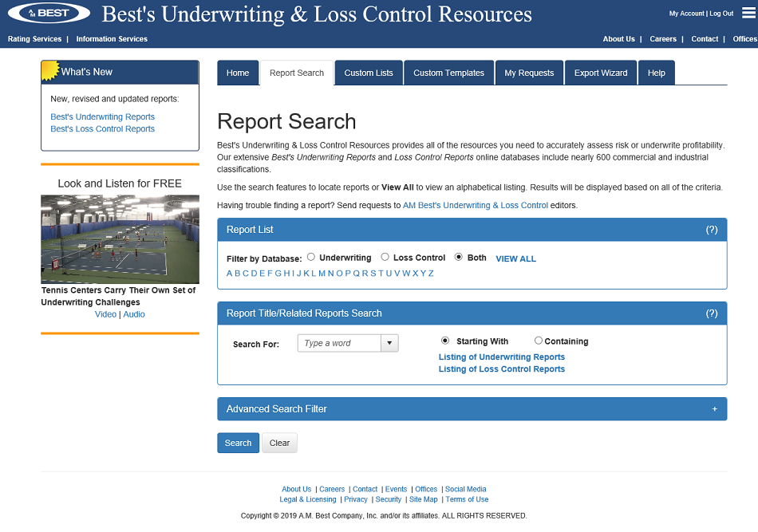Open Listing of Underwriting Reports link

tap(502, 357)
